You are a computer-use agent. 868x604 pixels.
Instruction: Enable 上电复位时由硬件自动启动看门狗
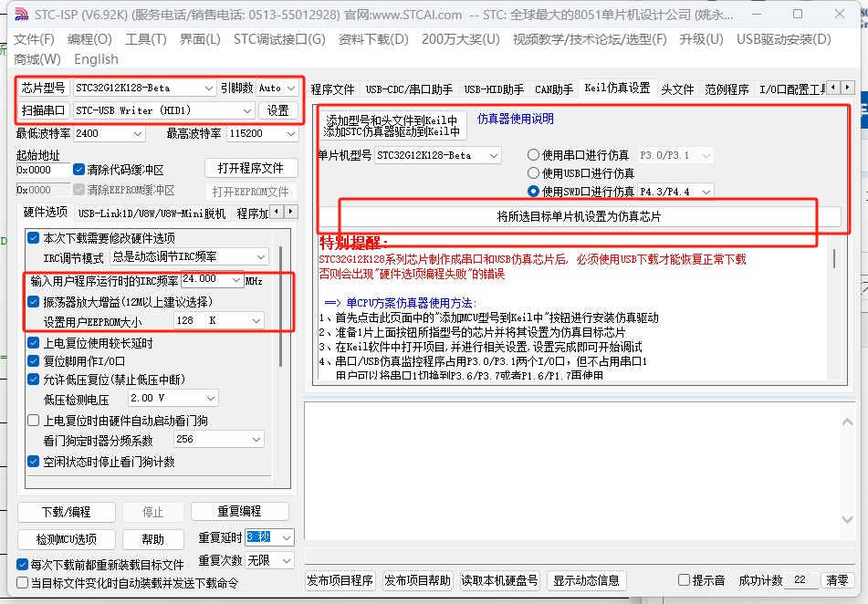coord(33,421)
